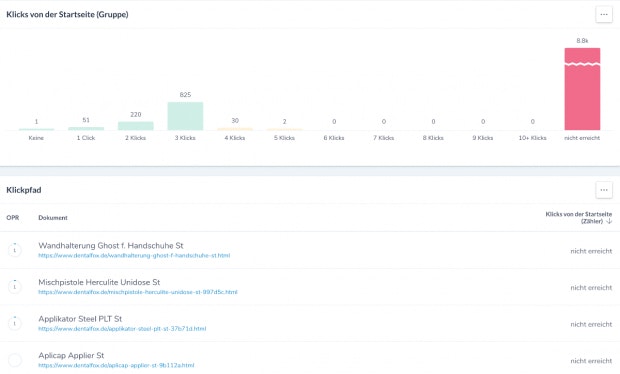Click the '7 Klicks' axis label

coord(384,138)
